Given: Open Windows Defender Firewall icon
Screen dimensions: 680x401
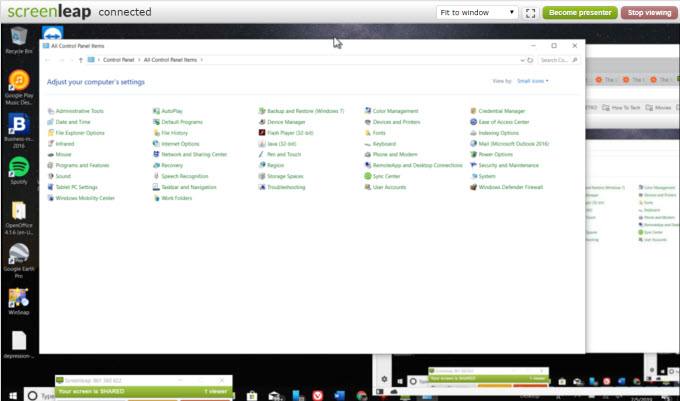Looking at the screenshot, I should [x=474, y=187].
